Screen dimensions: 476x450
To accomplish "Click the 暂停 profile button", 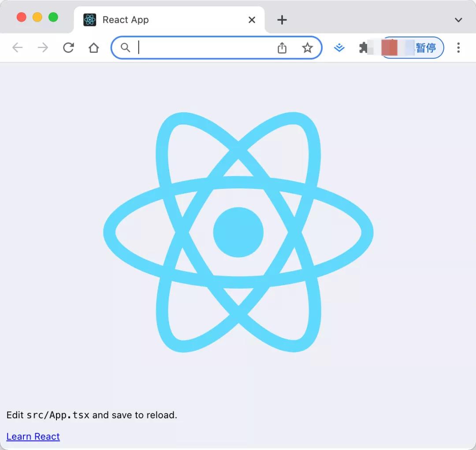I will pos(413,48).
